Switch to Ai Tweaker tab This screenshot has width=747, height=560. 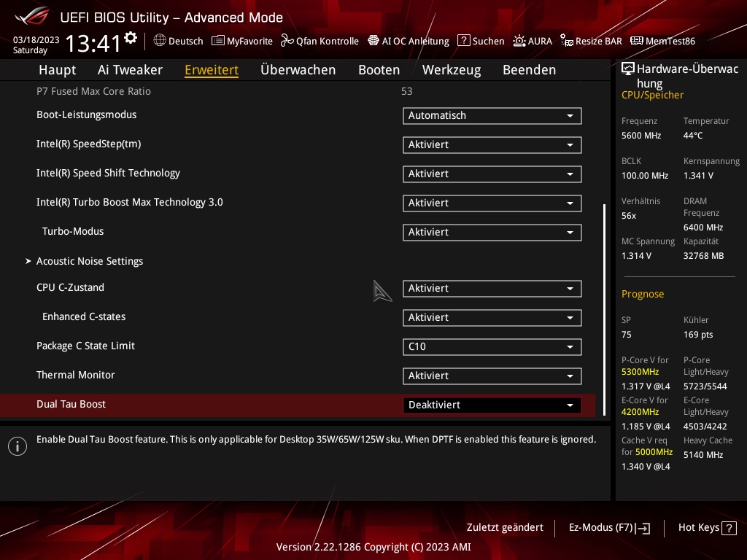click(x=130, y=69)
